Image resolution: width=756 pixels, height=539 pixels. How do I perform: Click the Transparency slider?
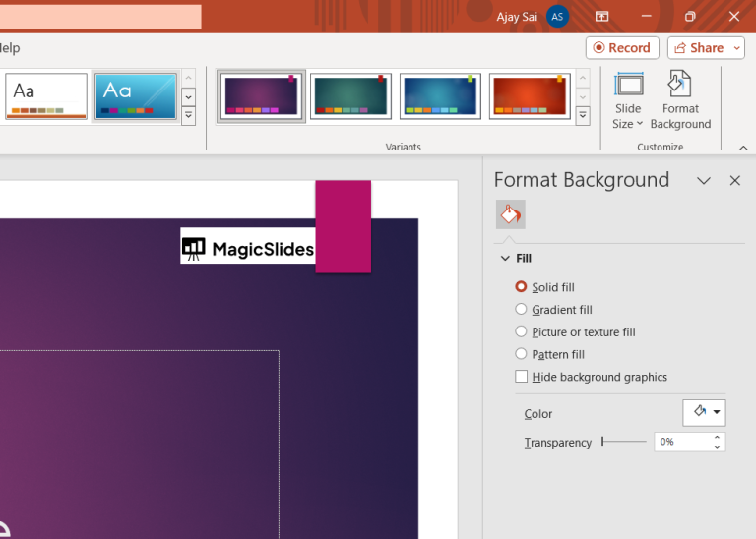[624, 442]
